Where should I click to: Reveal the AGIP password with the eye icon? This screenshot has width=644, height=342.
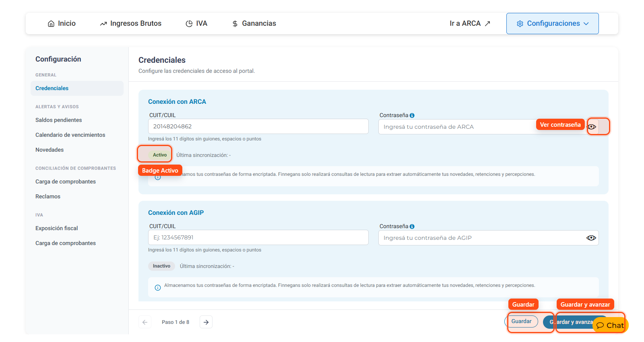(591, 238)
